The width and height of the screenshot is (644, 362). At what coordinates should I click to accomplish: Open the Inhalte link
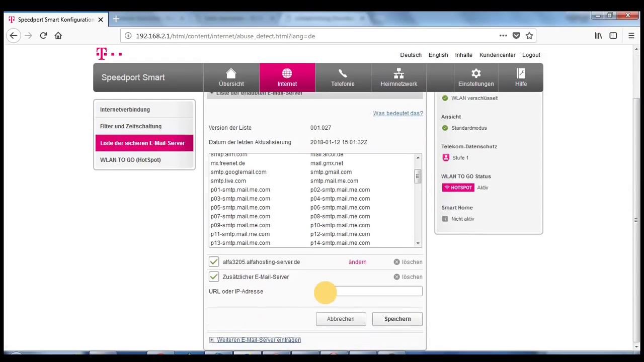[463, 55]
